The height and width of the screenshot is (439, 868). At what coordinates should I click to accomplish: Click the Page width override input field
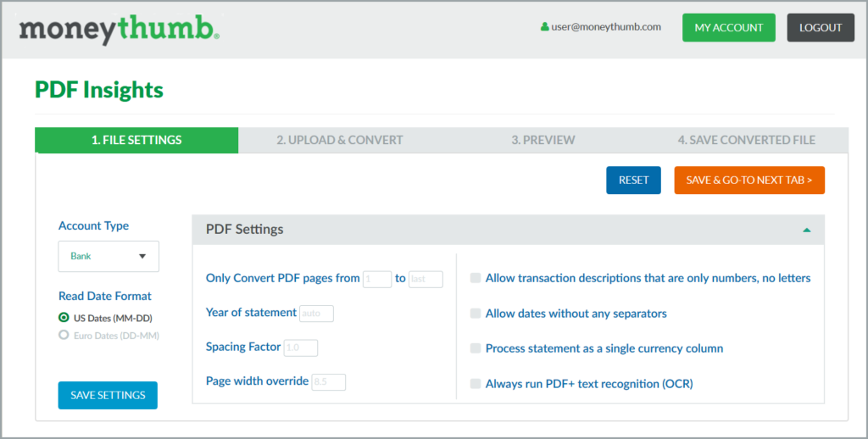(x=329, y=382)
